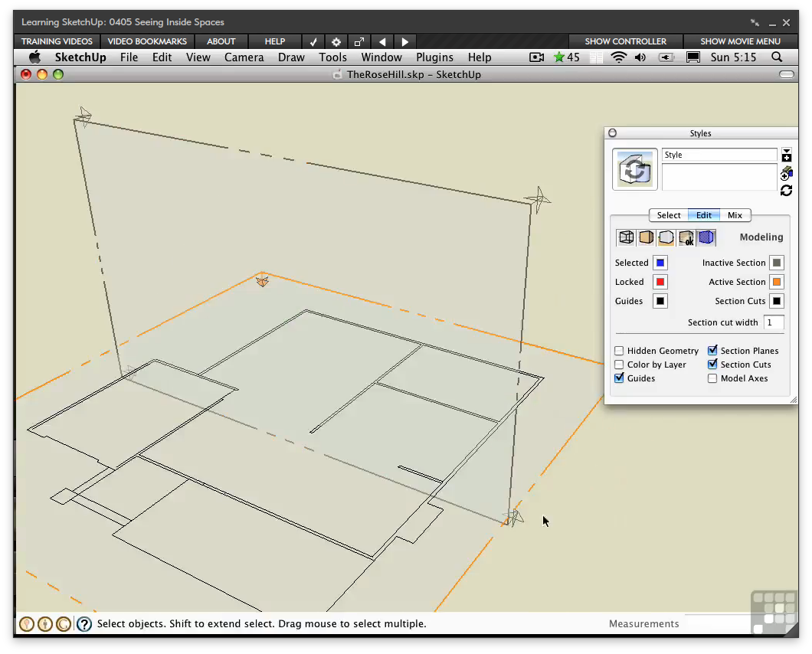Click SHOW MOVIE MENU button
The width and height of the screenshot is (812, 654).
click(740, 41)
